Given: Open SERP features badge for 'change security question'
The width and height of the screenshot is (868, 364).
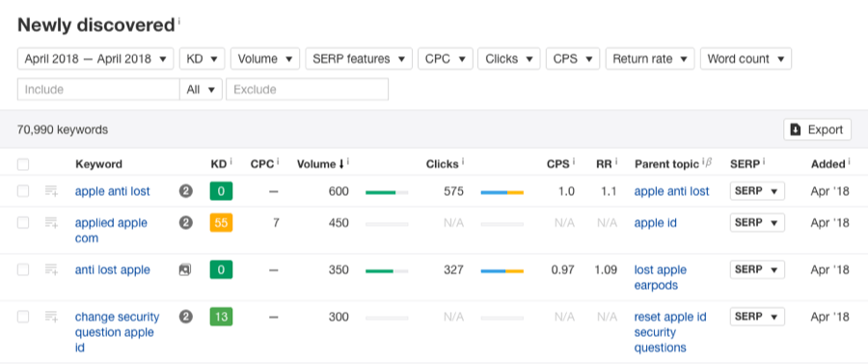Looking at the screenshot, I should point(185,317).
